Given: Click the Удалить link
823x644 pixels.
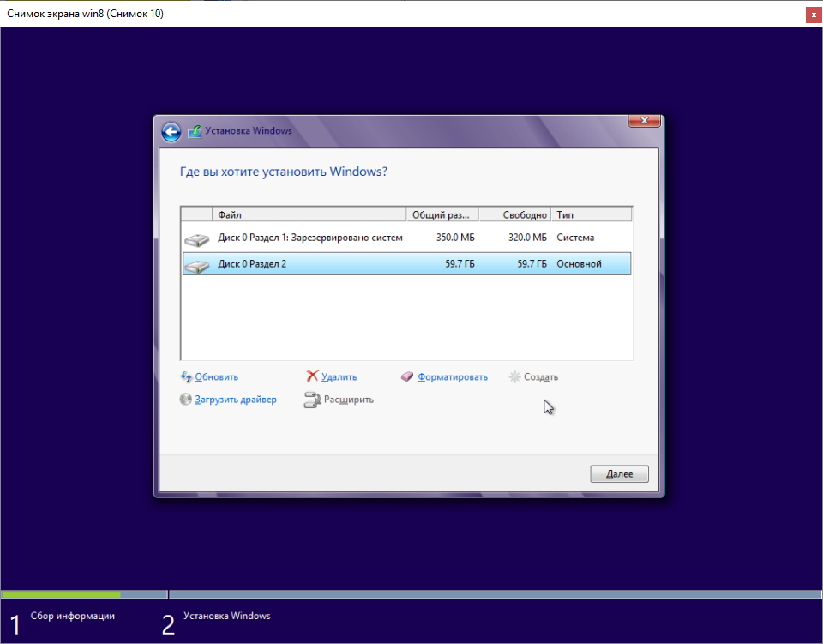Looking at the screenshot, I should [339, 376].
